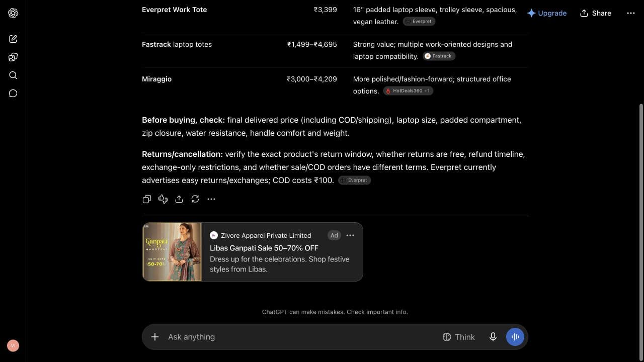The height and width of the screenshot is (362, 644).
Task: Click Zivore Apparel Private Limited advertiser name
Action: click(266, 235)
